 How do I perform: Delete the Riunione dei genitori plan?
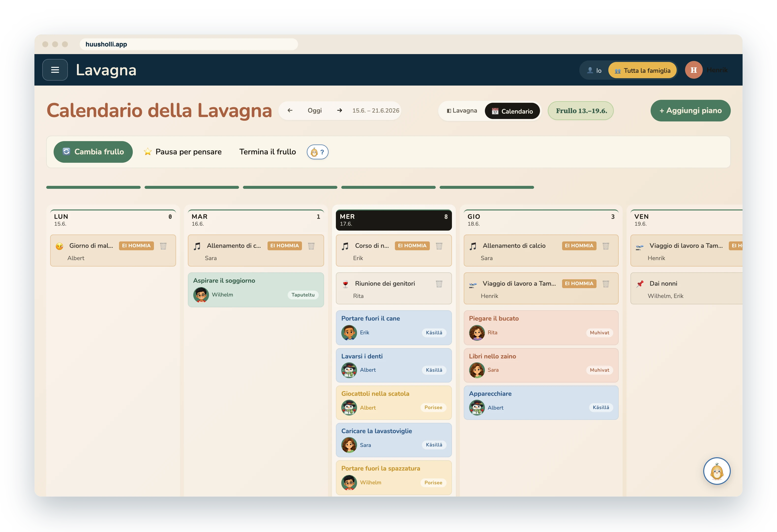pyautogui.click(x=439, y=284)
